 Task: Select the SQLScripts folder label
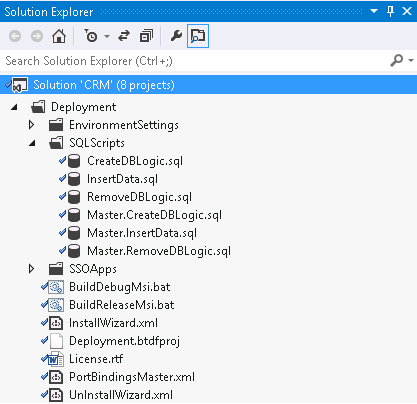tap(97, 143)
